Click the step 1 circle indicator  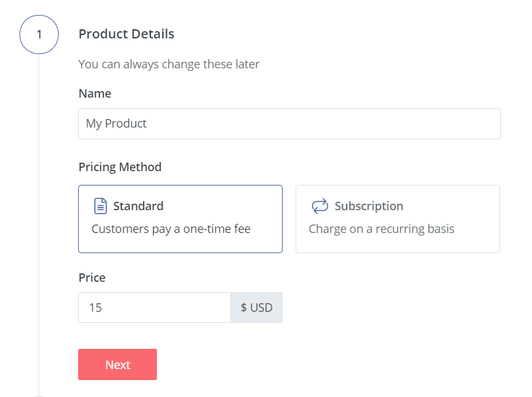coord(39,34)
